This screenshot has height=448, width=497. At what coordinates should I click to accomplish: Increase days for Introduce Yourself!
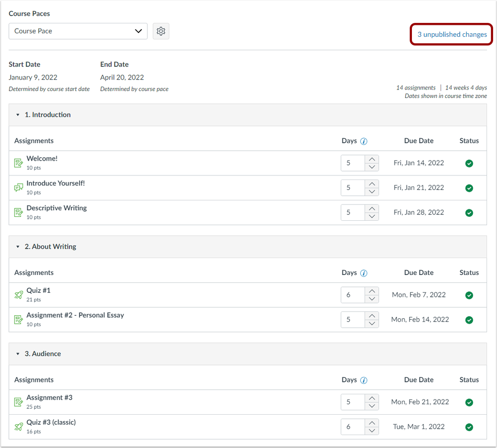tap(372, 184)
